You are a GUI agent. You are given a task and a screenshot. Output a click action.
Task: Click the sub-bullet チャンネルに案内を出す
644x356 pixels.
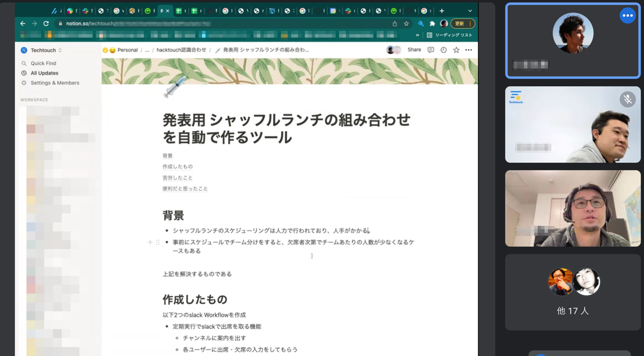pos(214,338)
